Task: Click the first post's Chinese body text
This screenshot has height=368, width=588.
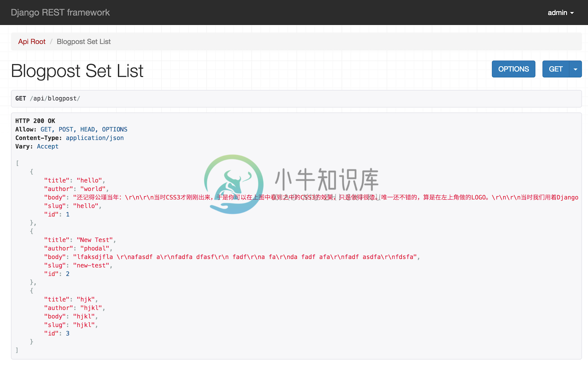Action: [x=326, y=198]
